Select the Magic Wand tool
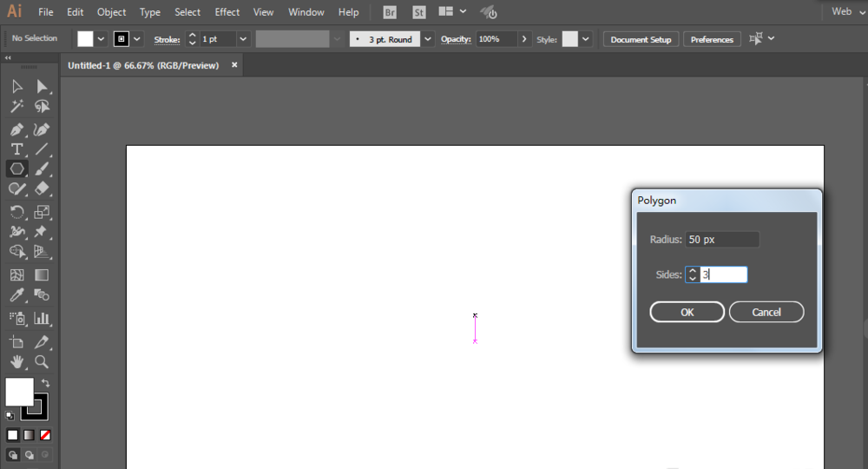This screenshot has width=868, height=469. coord(16,106)
